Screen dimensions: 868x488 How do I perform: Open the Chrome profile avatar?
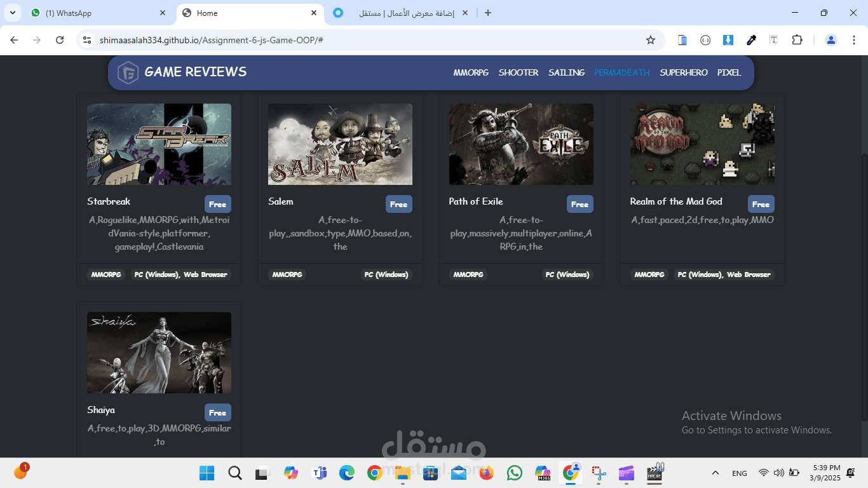tap(831, 40)
